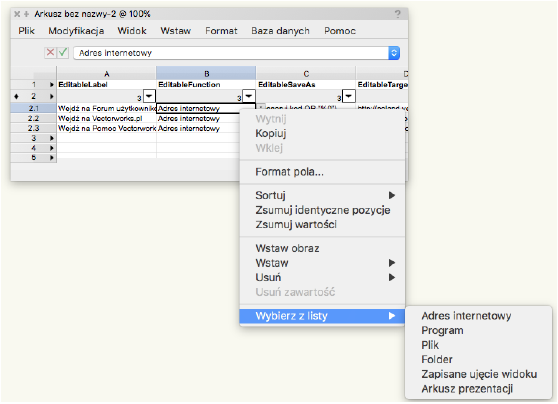The image size is (558, 404).
Task: Open column C database header dropdown
Action: (x=349, y=96)
